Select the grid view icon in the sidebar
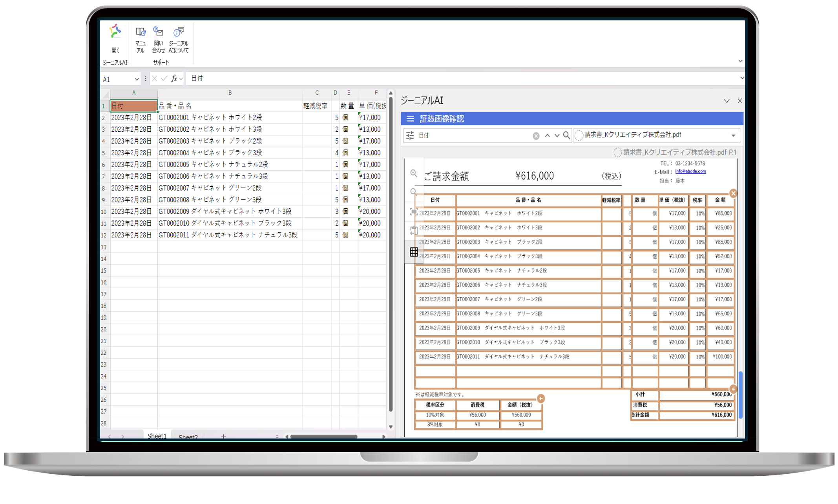The image size is (838, 504). [414, 252]
